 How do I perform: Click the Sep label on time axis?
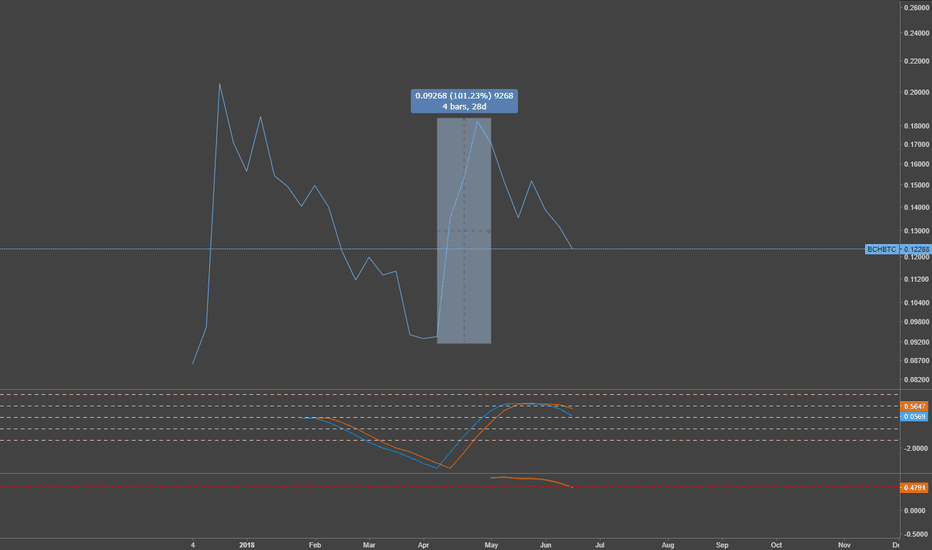tap(722, 545)
